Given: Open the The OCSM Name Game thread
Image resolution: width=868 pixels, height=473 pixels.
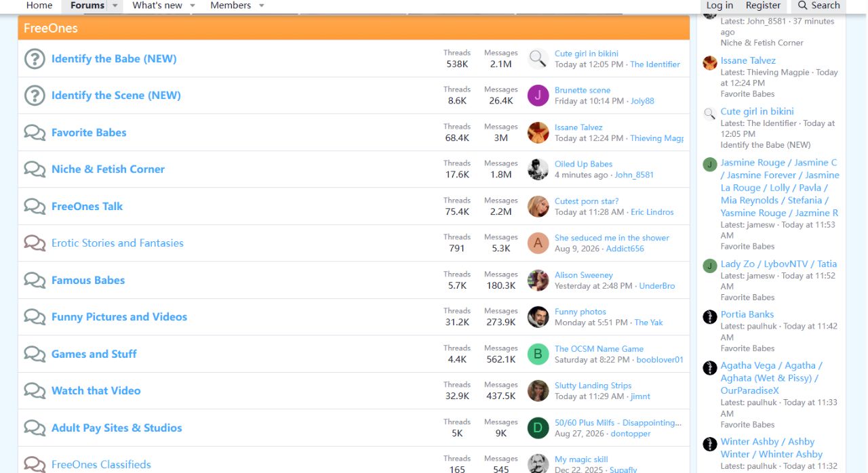Looking at the screenshot, I should (599, 349).
